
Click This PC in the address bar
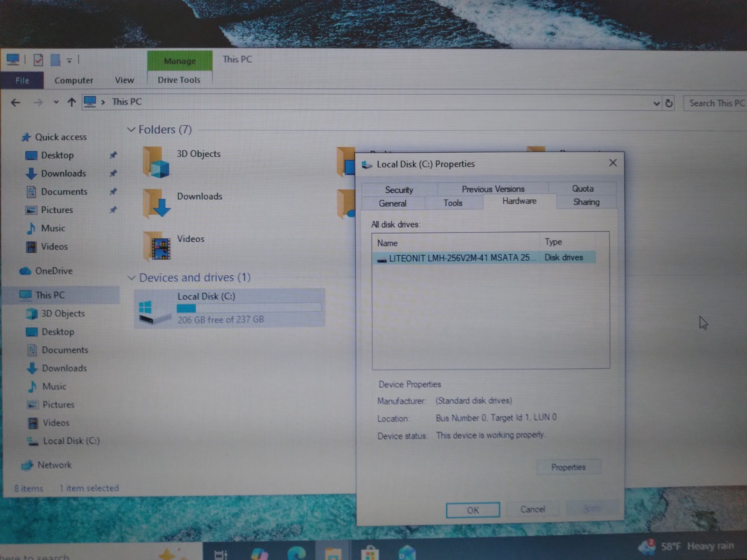click(x=127, y=102)
